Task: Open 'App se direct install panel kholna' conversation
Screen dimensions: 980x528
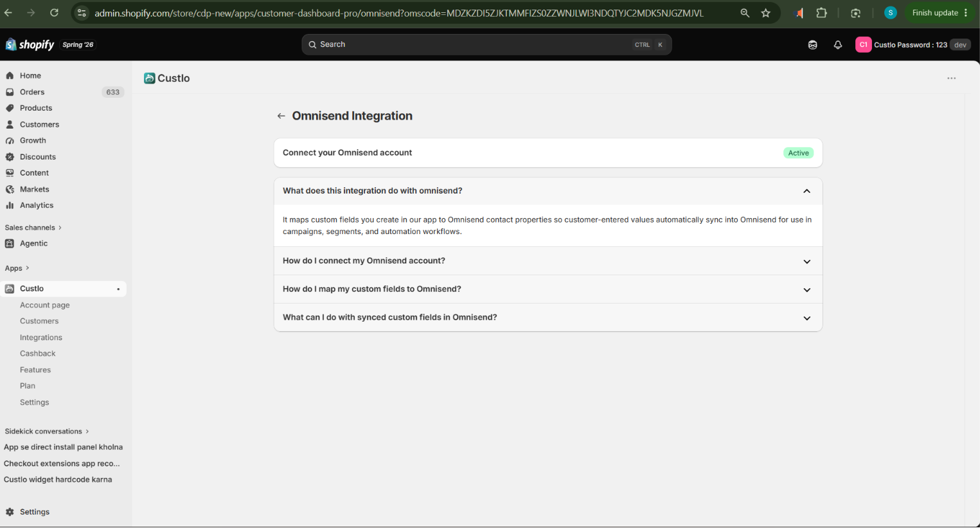Action: [x=63, y=448]
